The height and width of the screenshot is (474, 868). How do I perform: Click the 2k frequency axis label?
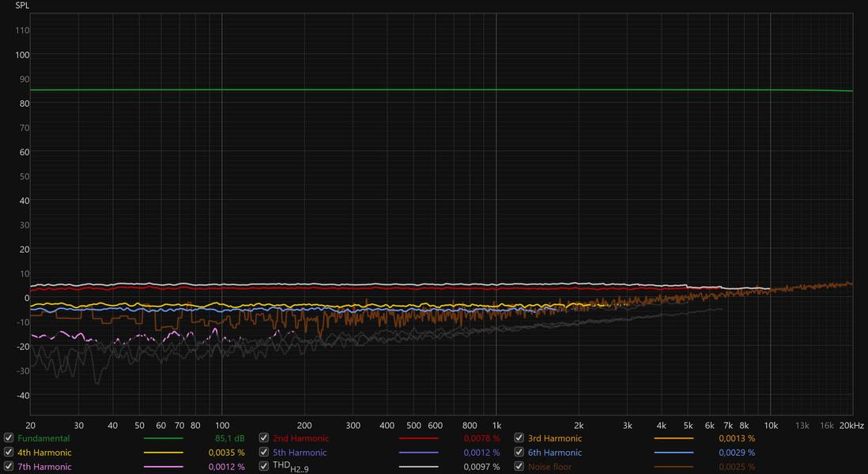(579, 425)
